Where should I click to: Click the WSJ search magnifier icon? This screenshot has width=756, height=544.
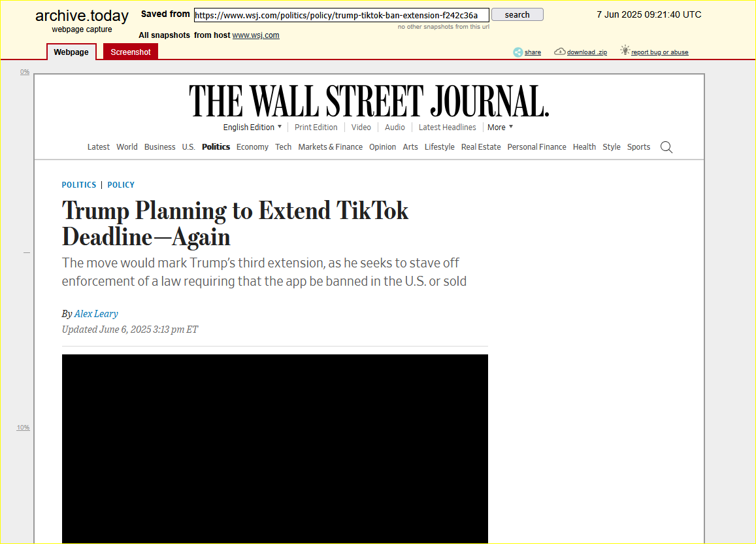click(x=666, y=147)
